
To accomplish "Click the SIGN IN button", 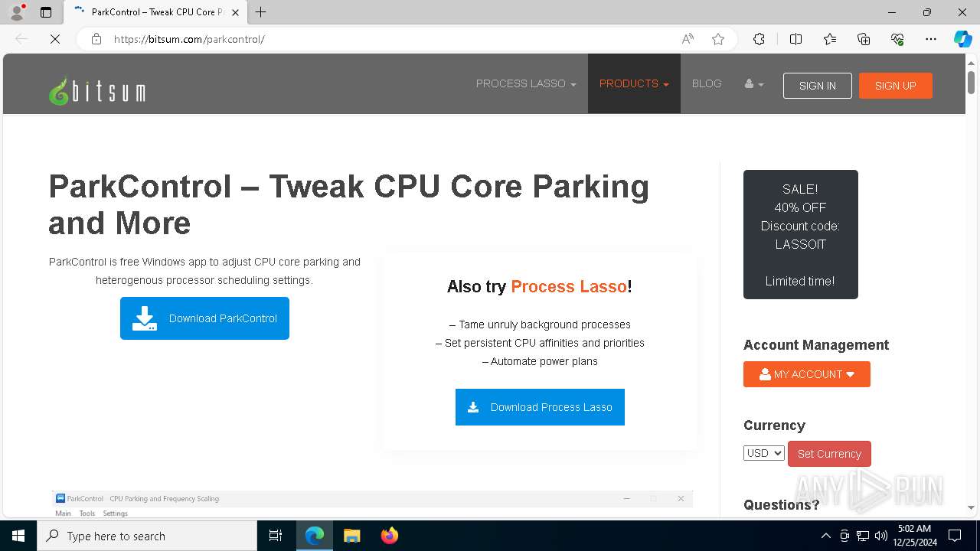I will pyautogui.click(x=818, y=86).
